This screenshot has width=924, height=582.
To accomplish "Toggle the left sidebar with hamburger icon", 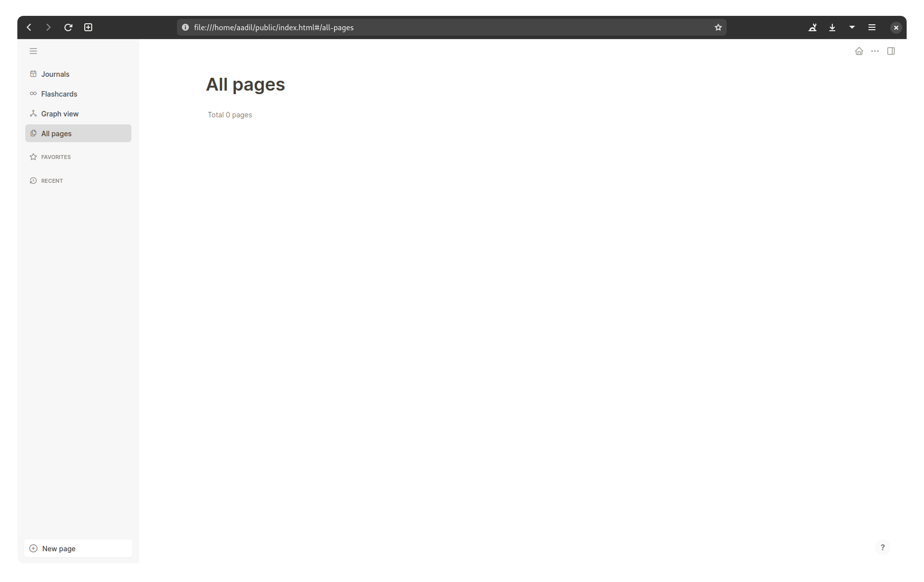I will (x=33, y=51).
